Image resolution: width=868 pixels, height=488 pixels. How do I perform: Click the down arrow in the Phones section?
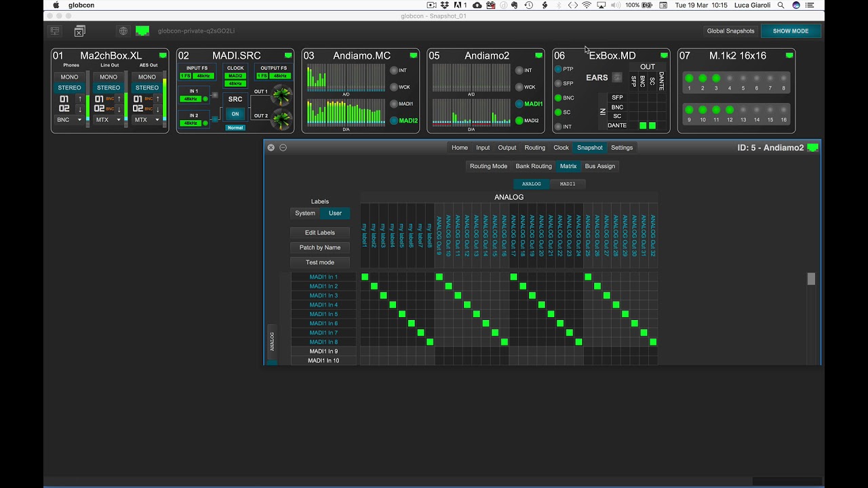click(x=80, y=109)
